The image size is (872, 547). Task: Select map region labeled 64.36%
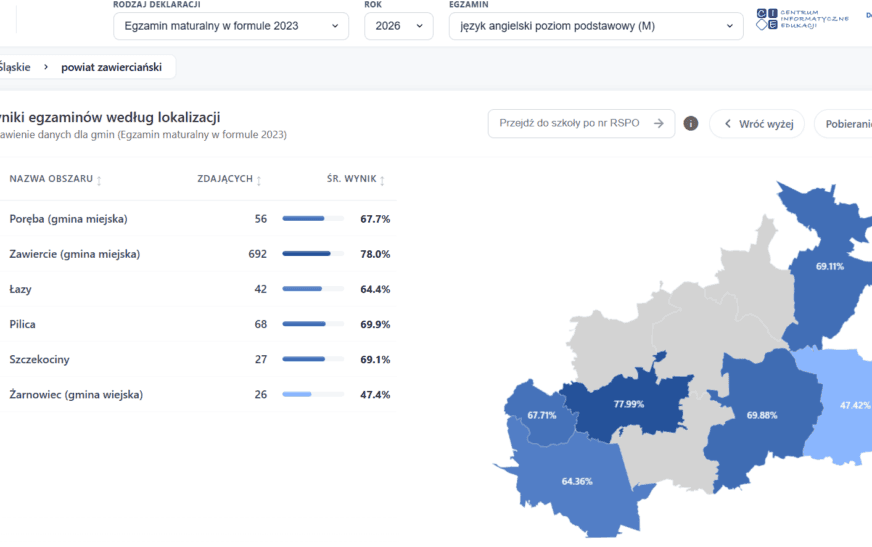coord(577,481)
